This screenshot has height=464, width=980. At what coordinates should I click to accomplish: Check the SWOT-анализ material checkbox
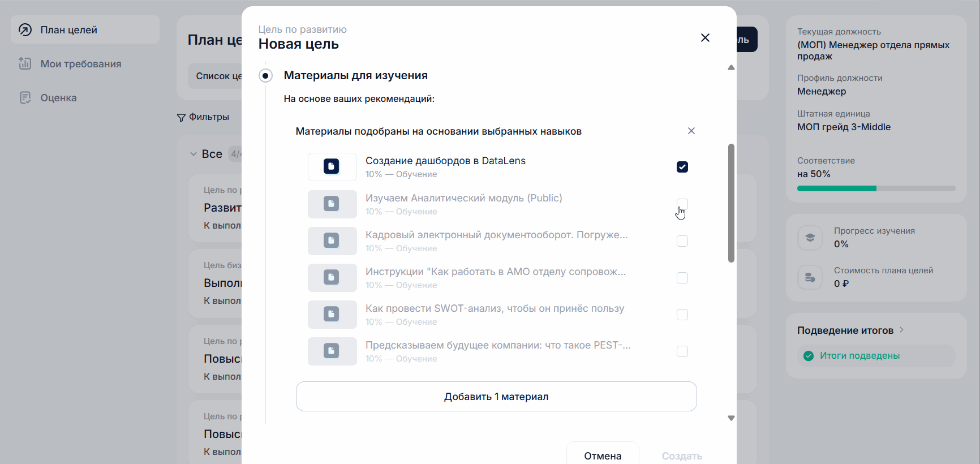pos(682,315)
